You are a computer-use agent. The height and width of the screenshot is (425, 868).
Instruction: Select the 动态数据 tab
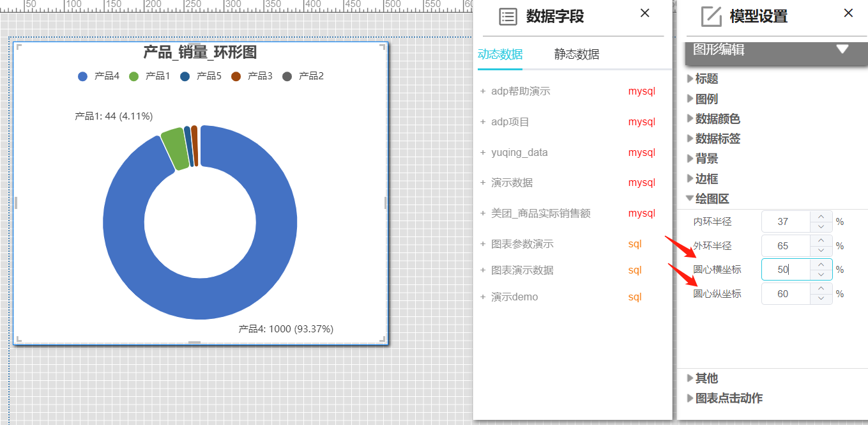[499, 54]
